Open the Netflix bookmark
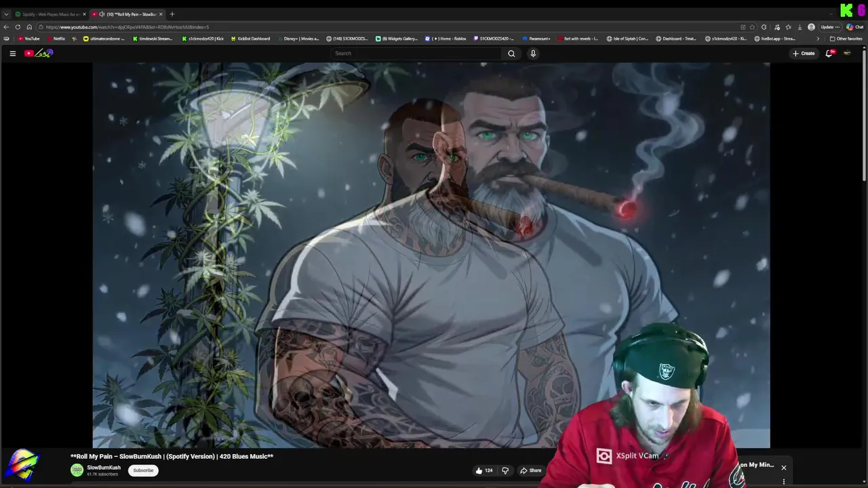The height and width of the screenshot is (488, 868). pos(55,39)
